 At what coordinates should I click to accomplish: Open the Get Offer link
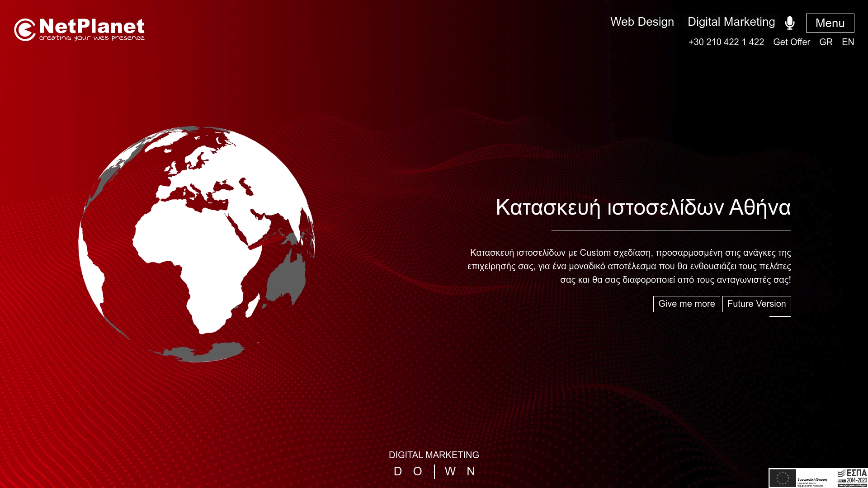[x=792, y=42]
